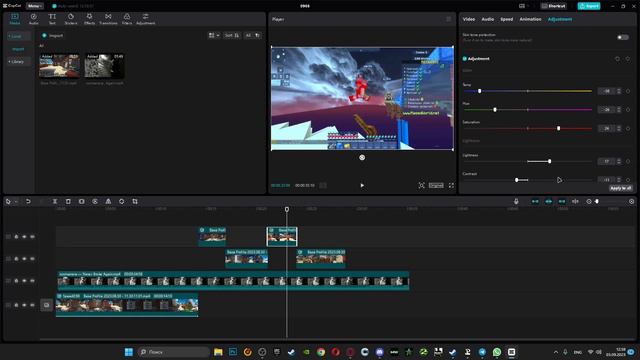This screenshot has height=360, width=640.
Task: Open the Adjustment panel in top toolbar
Action: pos(146,19)
